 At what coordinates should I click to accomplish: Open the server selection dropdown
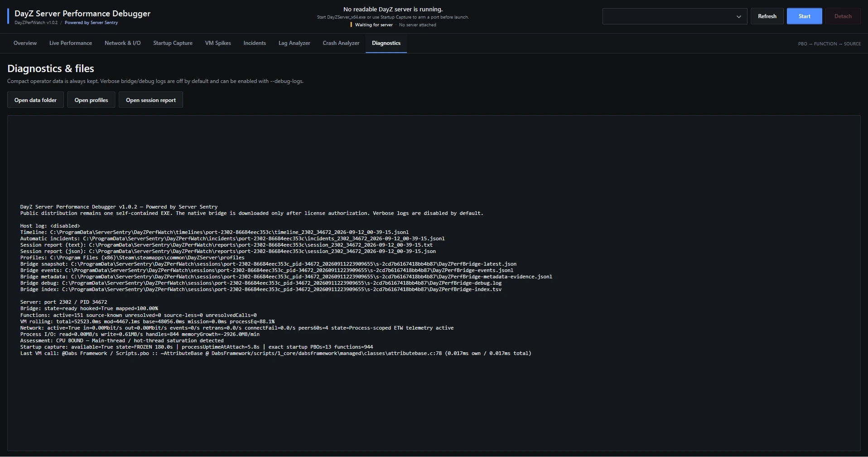675,16
